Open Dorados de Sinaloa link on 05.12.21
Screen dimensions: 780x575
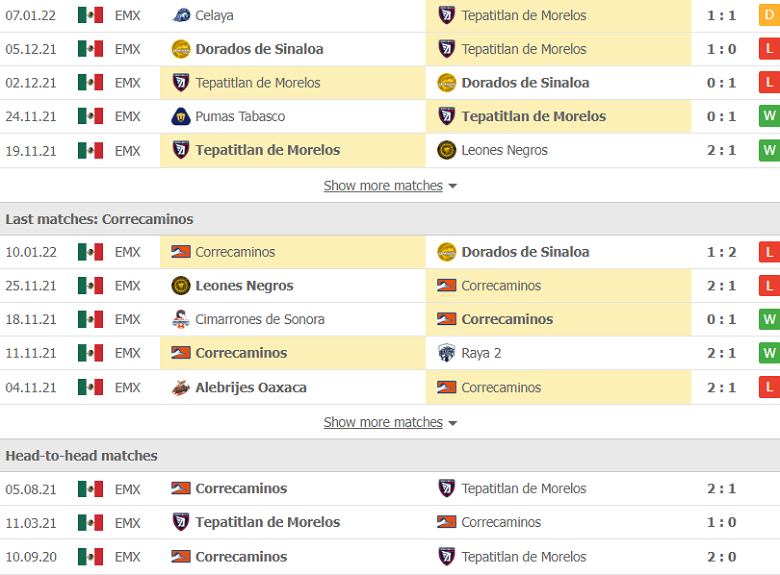[259, 49]
